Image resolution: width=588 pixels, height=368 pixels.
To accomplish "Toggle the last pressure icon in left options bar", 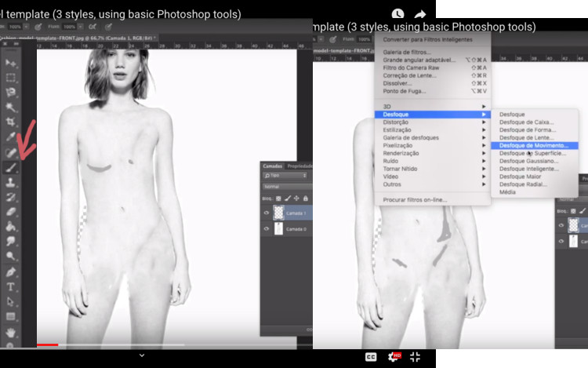I will 108,27.
